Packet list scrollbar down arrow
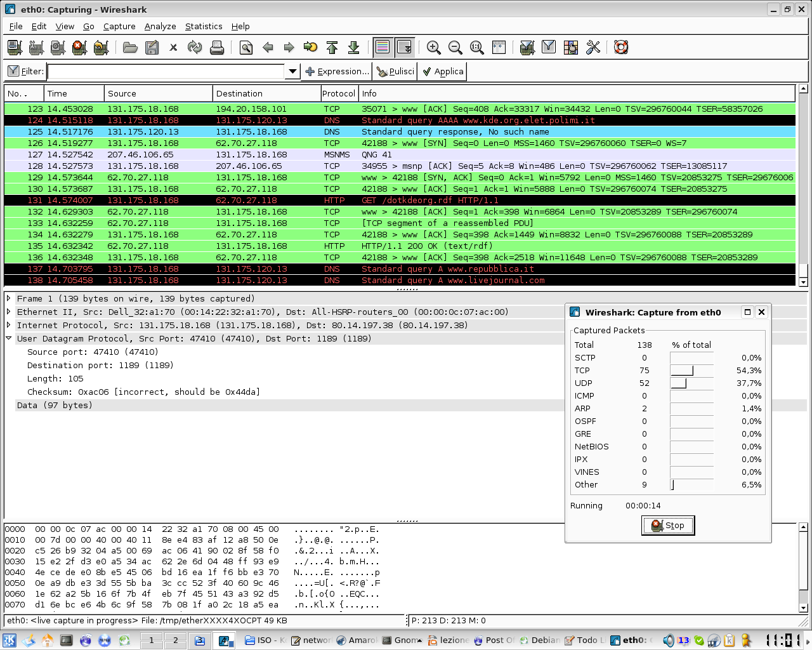This screenshot has height=650, width=812. pyautogui.click(x=803, y=282)
